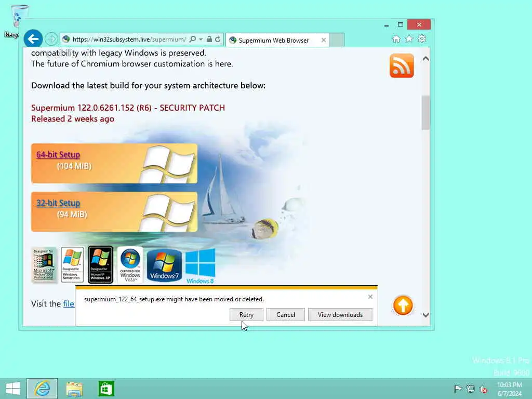Image resolution: width=532 pixels, height=399 pixels.
Task: Click the Windows Server 2003 badge
Action: point(72,264)
